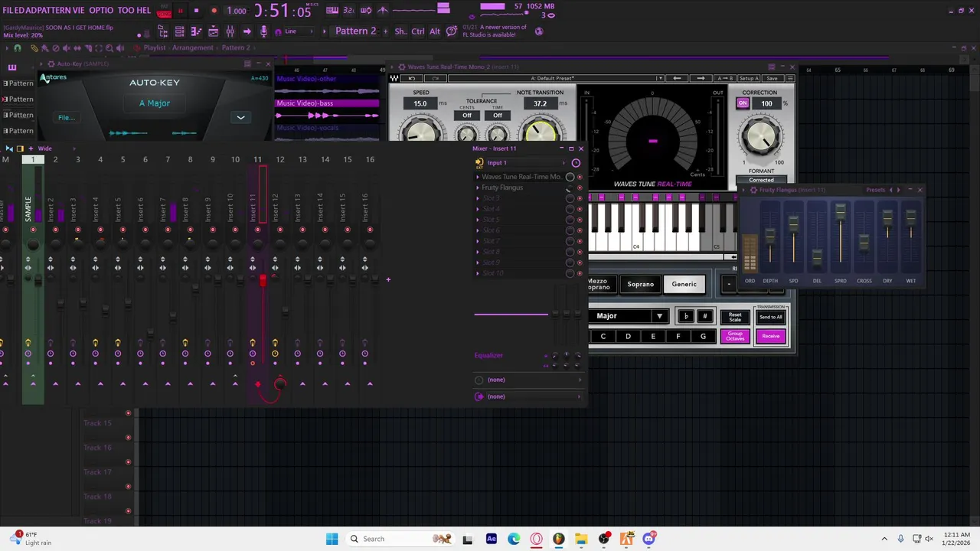This screenshot has height=551, width=980.
Task: Click File... button in Auto-Key
Action: click(66, 117)
